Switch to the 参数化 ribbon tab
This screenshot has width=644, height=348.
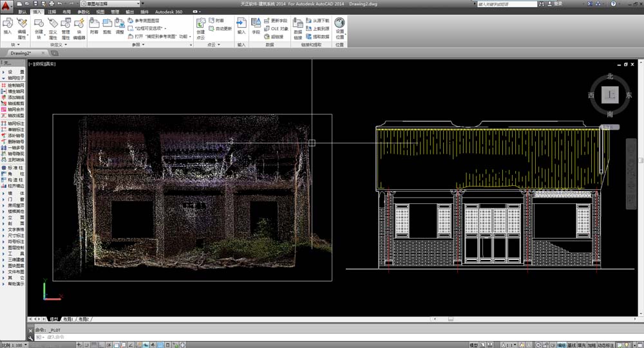click(83, 12)
